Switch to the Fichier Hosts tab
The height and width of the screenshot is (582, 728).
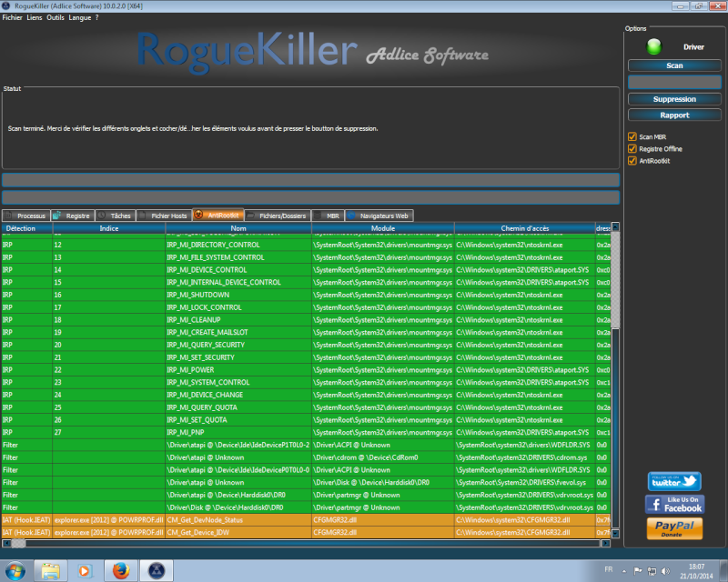click(164, 216)
